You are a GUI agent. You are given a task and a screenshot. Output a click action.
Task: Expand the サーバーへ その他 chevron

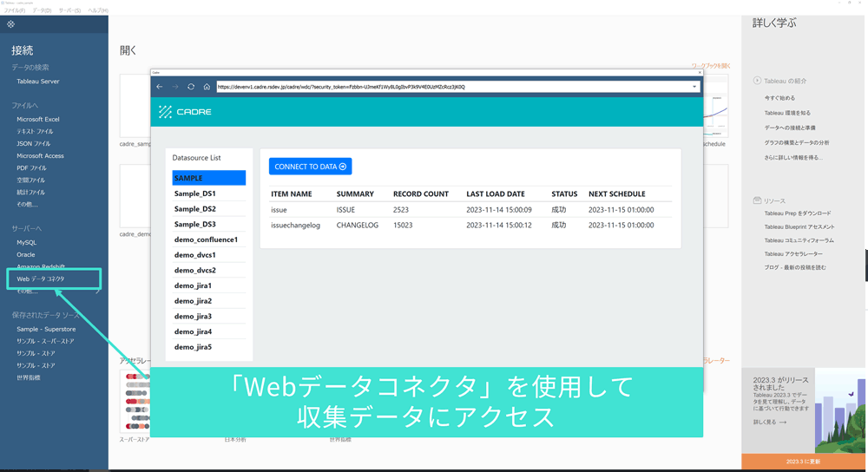click(98, 291)
